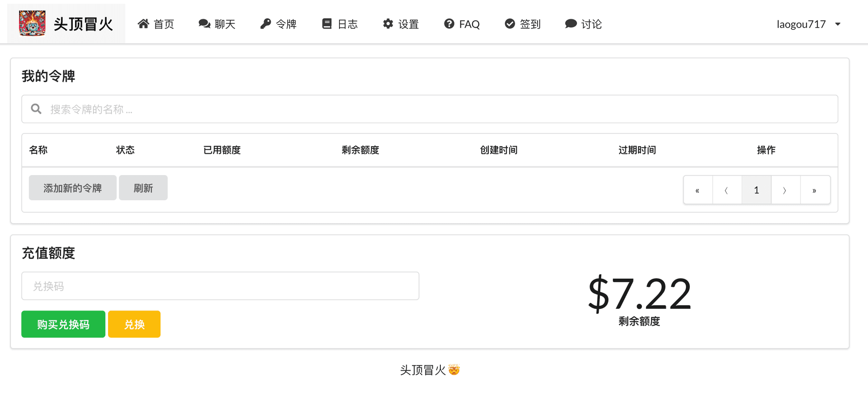Screen dimensions: 868x420
Task: Click the checkmark circle icon beside 签到
Action: (x=509, y=24)
